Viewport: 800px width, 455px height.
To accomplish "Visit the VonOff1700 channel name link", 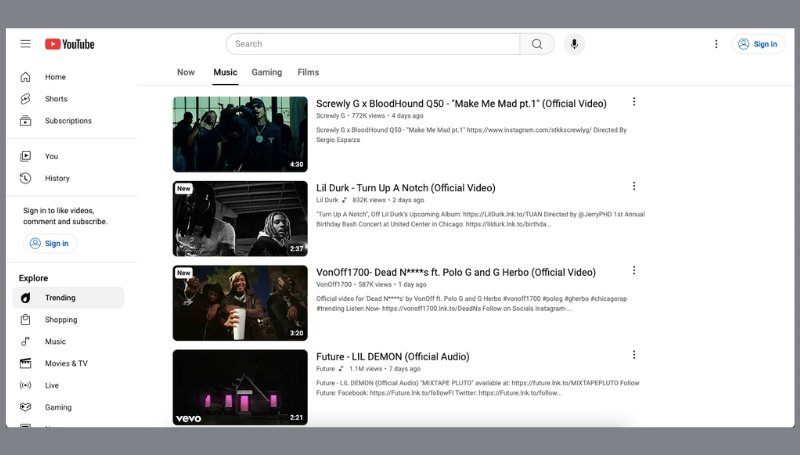I will point(334,285).
